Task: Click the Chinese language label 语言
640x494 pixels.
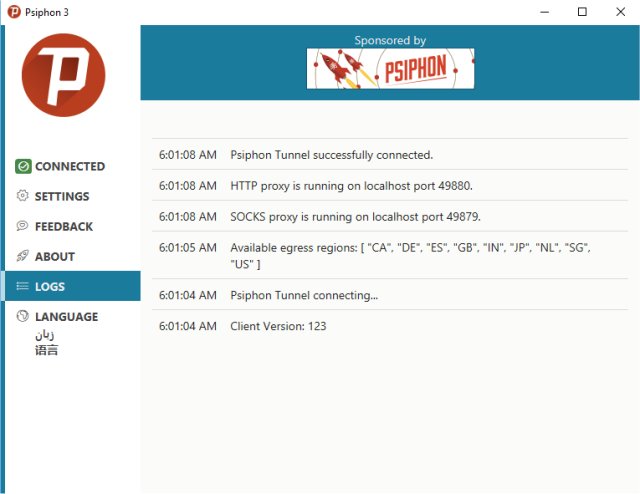Action: pos(46,350)
